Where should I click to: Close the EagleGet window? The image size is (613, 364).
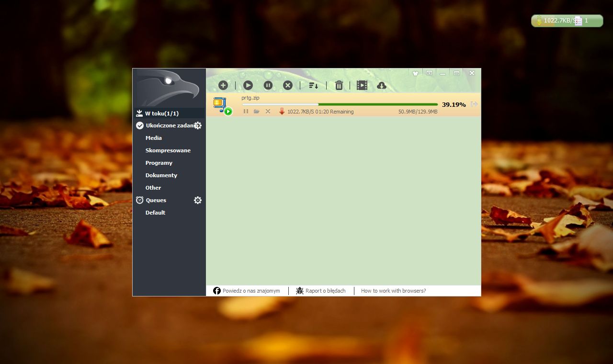[x=472, y=73]
